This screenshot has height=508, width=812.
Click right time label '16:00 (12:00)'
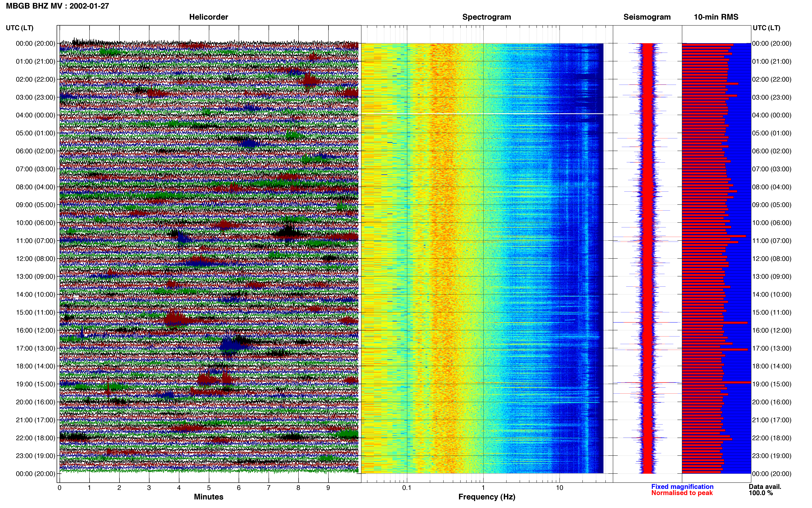click(x=772, y=330)
